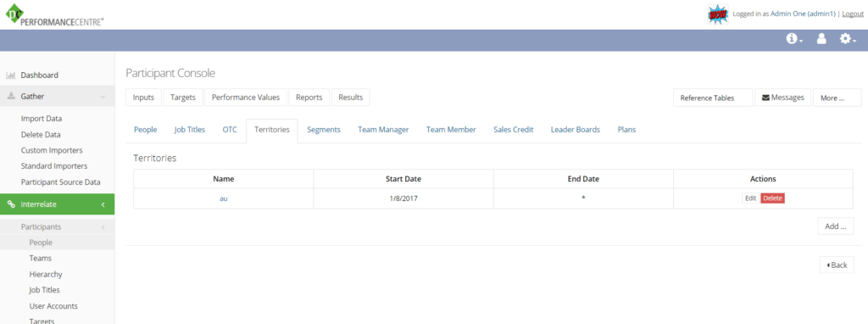Open the Add... dropdown button

point(835,226)
